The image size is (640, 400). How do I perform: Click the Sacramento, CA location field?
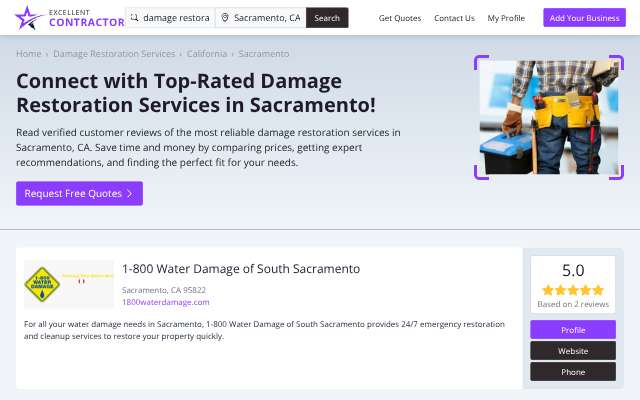(x=261, y=18)
